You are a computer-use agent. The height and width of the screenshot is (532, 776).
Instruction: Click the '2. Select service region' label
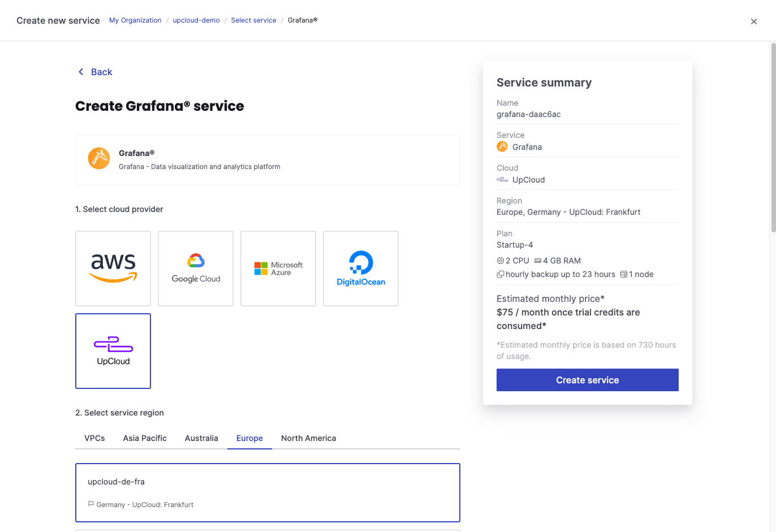coord(119,413)
